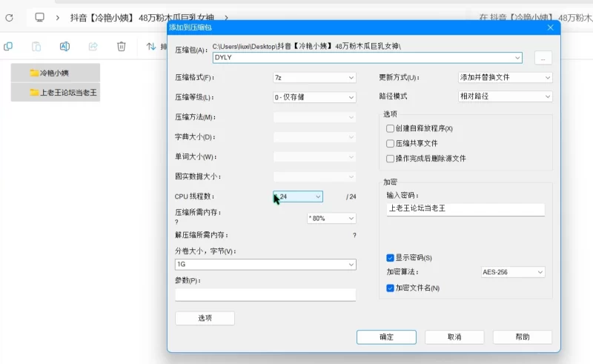
Task: Enable 创建自释放程序 checkbox
Action: pos(391,129)
